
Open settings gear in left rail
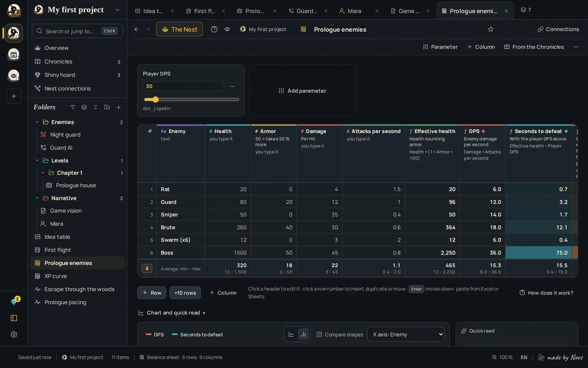click(14, 335)
